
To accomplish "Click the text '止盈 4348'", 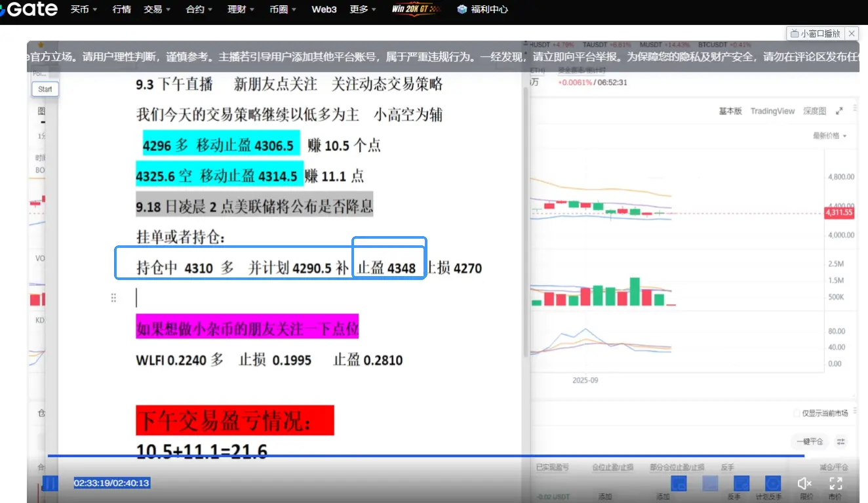I will (386, 268).
